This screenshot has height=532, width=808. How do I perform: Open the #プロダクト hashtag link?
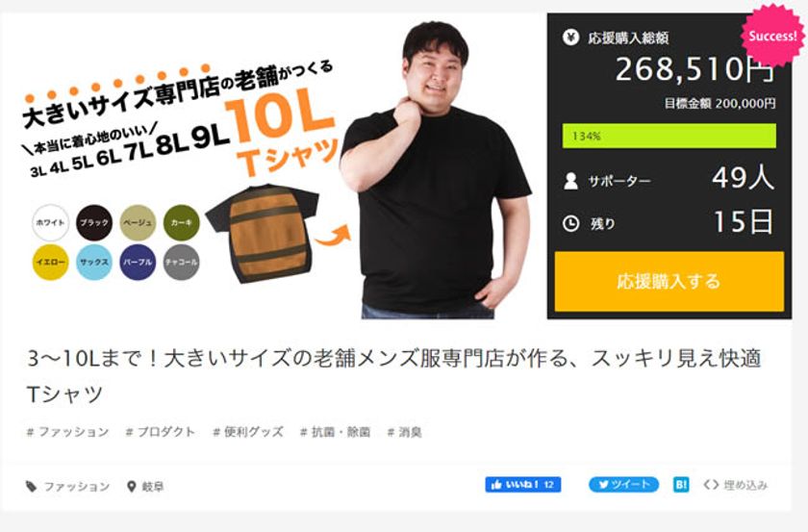pos(161,432)
